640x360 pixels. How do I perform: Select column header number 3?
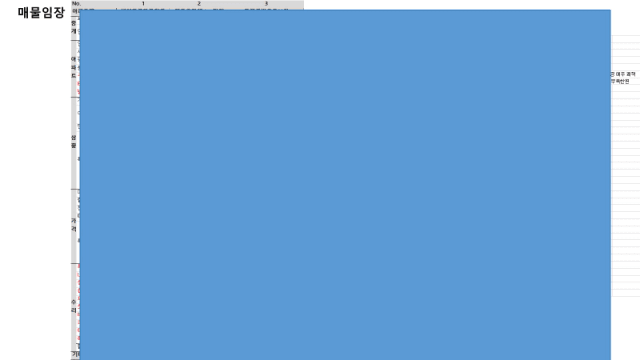[267, 4]
